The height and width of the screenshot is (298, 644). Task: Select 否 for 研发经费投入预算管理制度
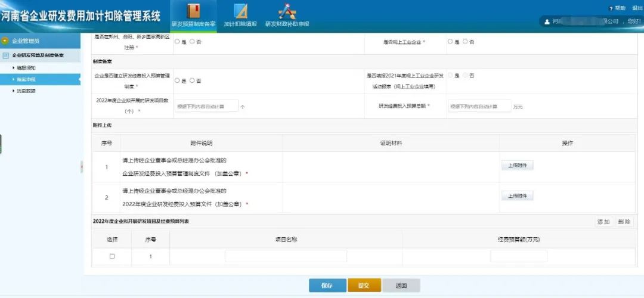[x=192, y=80]
